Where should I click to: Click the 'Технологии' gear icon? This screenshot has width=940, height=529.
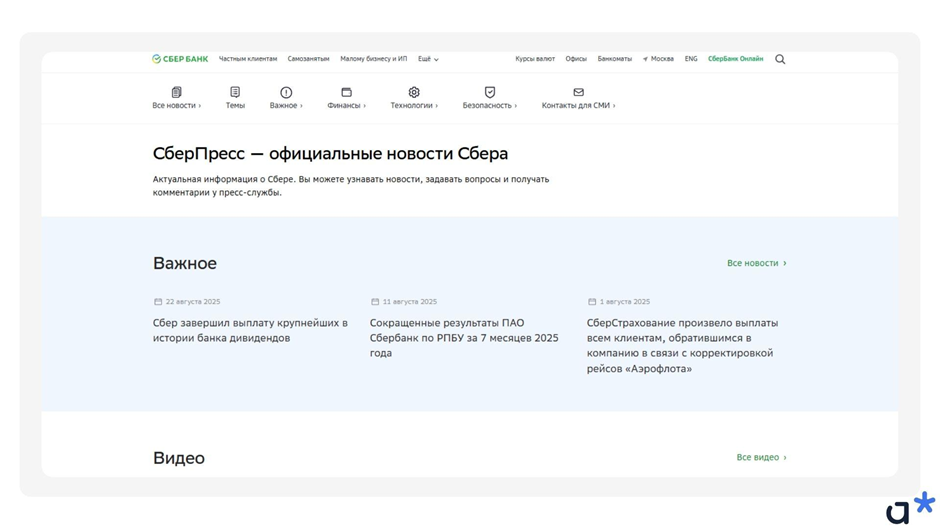point(414,92)
